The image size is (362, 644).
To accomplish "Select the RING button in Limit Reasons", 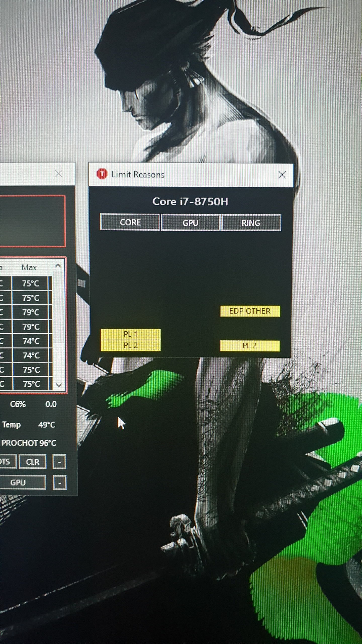I will click(251, 223).
